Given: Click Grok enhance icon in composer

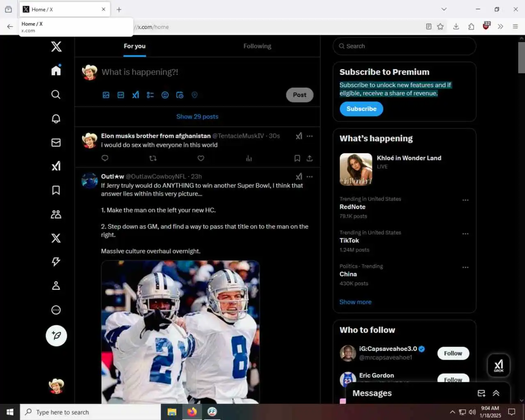Looking at the screenshot, I should [x=135, y=95].
